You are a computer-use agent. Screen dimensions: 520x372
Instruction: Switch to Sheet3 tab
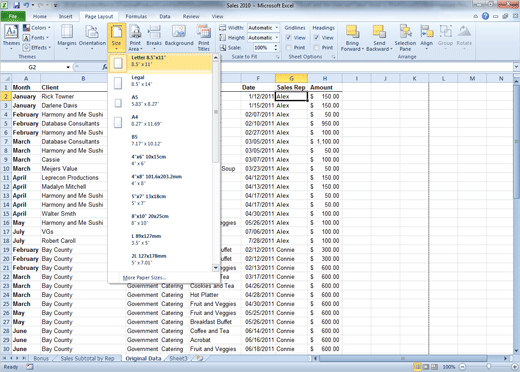coord(178,358)
